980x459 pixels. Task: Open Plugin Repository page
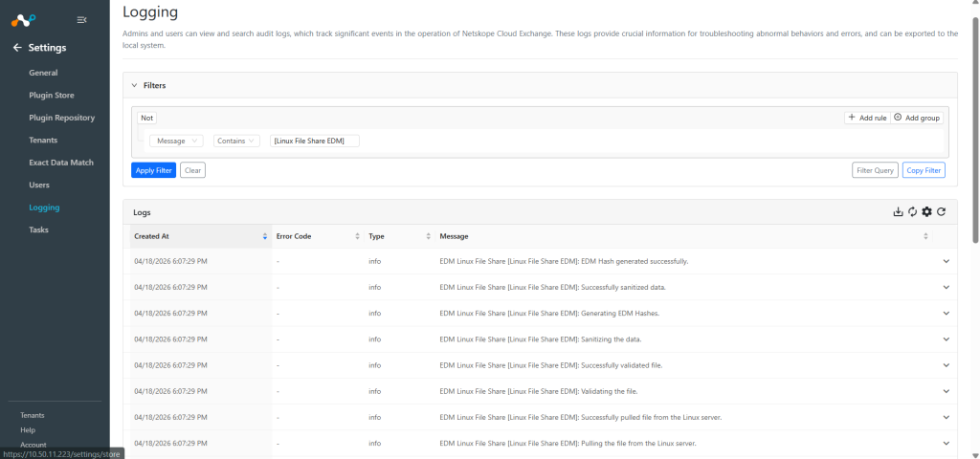point(62,118)
